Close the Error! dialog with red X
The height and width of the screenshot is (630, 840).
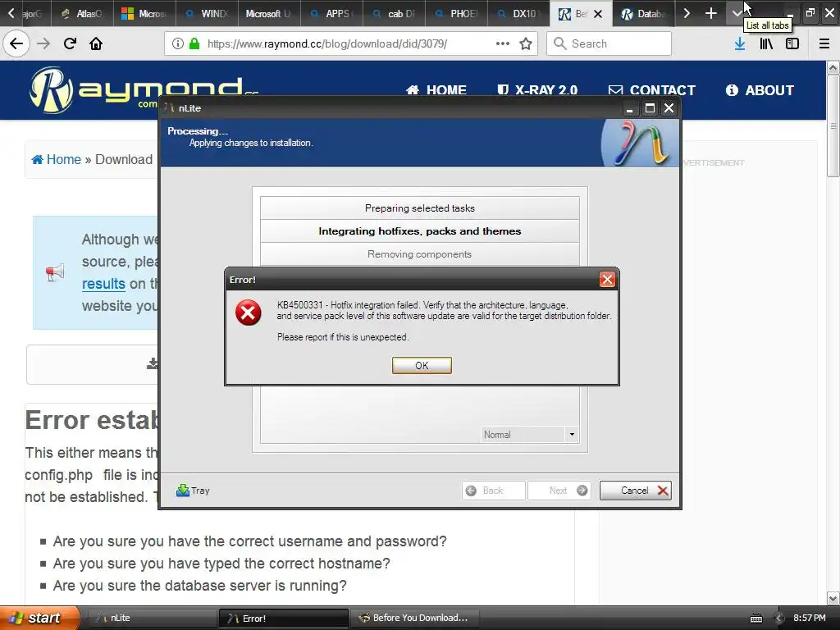pos(607,280)
